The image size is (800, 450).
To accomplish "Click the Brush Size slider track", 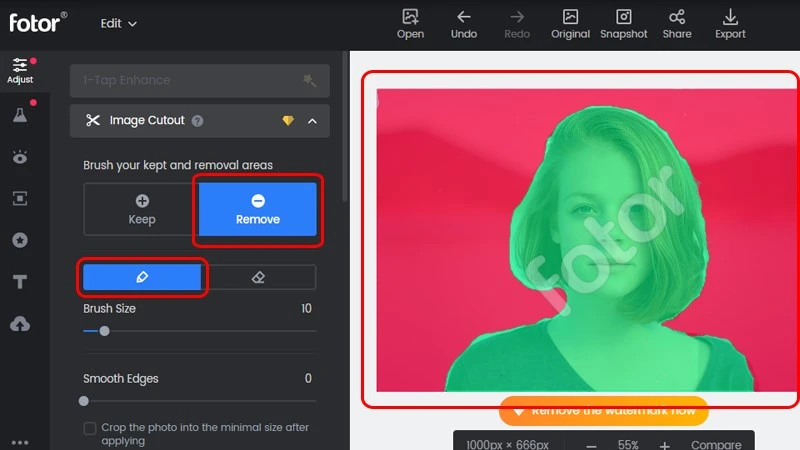I will pyautogui.click(x=200, y=331).
